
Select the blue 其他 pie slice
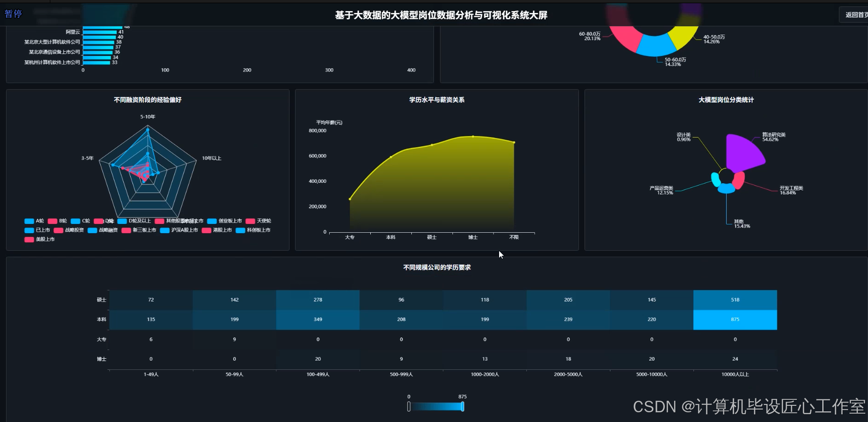(726, 188)
